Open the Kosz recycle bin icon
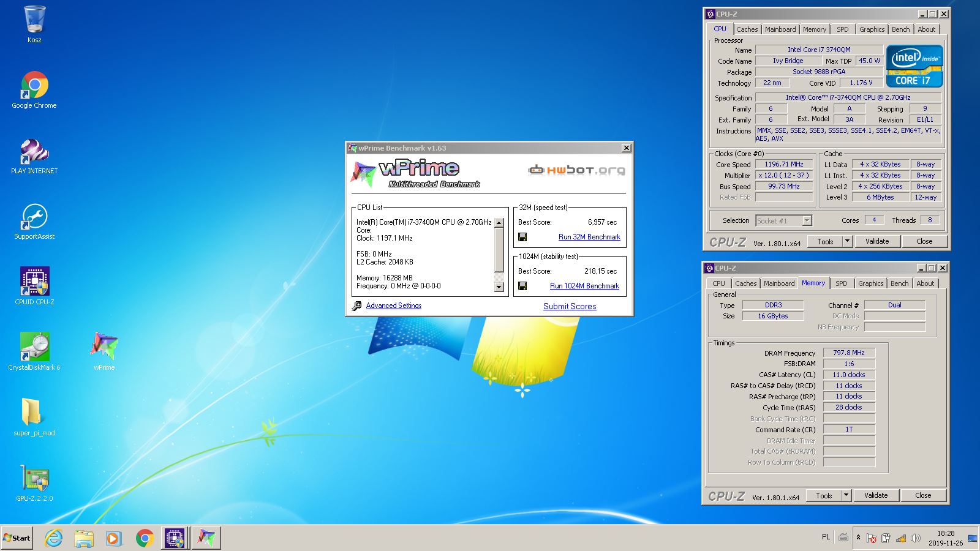Screen dimensions: 980x551 click(34, 24)
